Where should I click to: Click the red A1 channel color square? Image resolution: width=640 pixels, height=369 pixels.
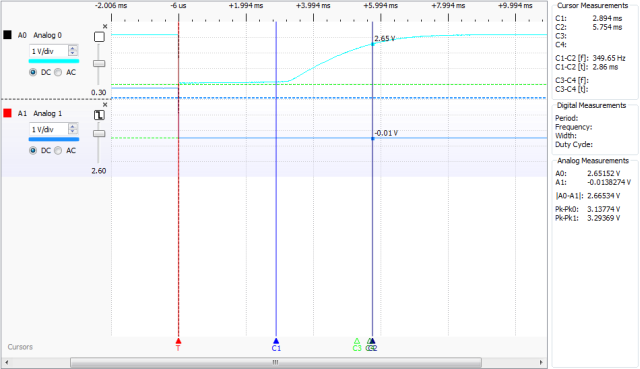coord(7,113)
